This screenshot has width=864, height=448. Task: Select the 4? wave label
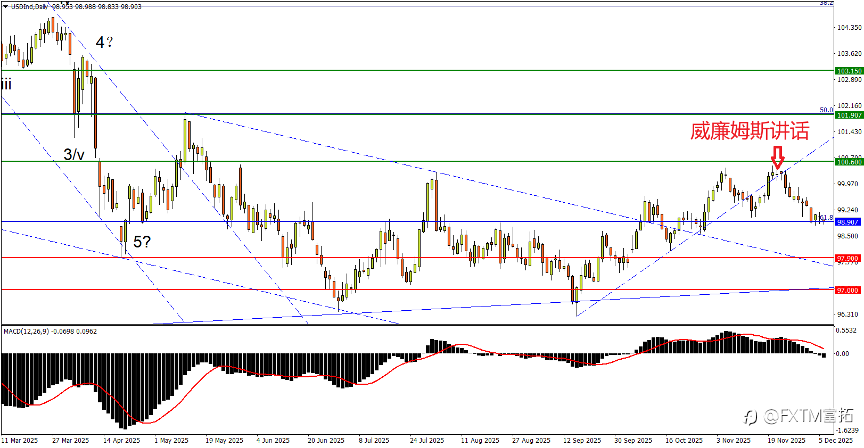(x=104, y=42)
